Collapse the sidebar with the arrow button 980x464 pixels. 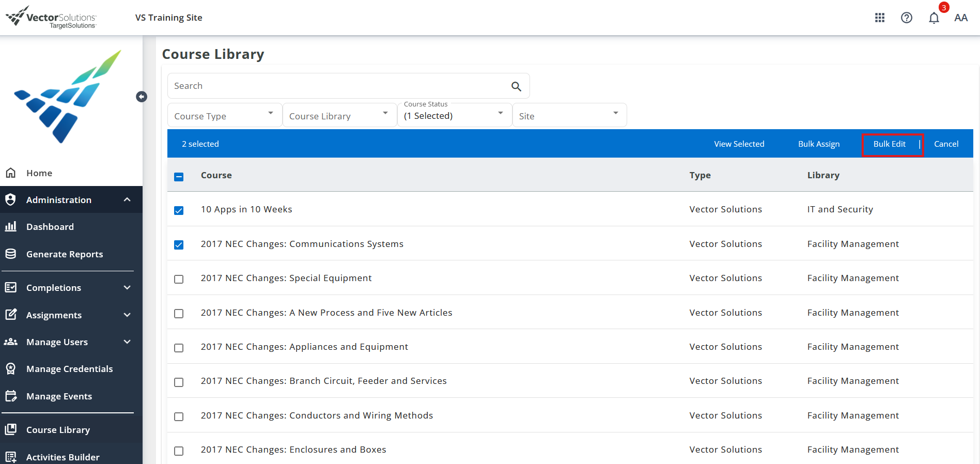(142, 97)
